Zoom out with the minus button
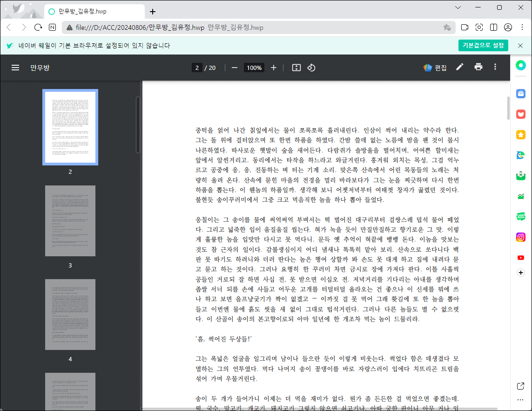The height and width of the screenshot is (411, 532). 235,68
